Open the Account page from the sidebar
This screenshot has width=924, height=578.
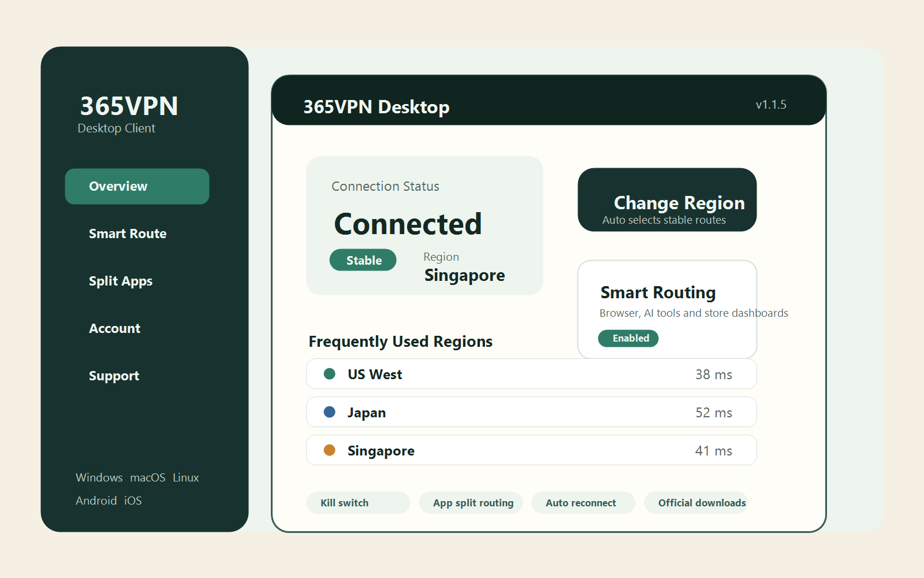click(114, 328)
